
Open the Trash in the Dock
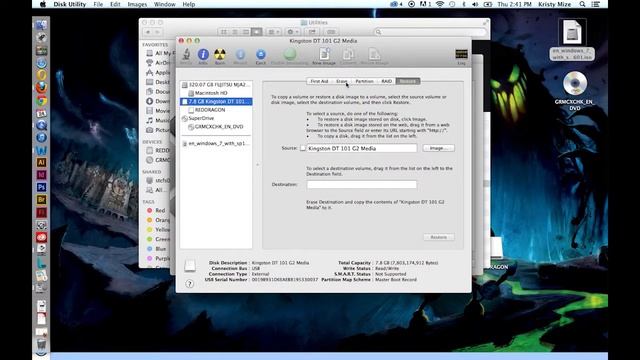pyautogui.click(x=41, y=344)
